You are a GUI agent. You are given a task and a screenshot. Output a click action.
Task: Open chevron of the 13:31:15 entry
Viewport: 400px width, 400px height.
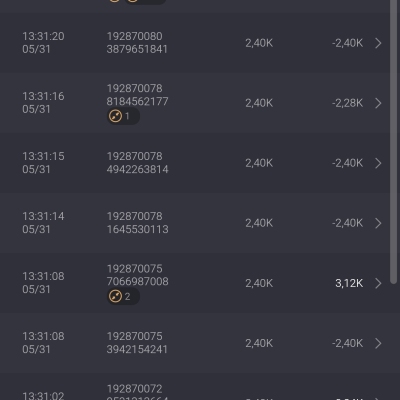click(x=378, y=163)
